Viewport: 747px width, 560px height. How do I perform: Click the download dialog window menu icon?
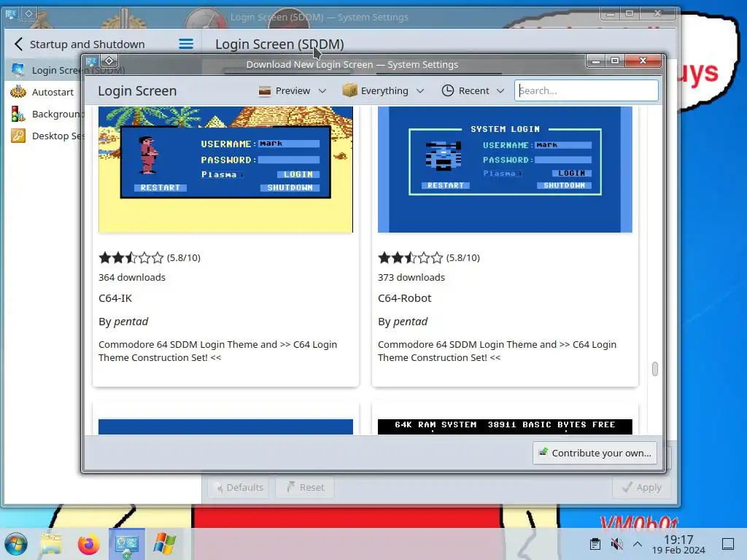coord(92,61)
